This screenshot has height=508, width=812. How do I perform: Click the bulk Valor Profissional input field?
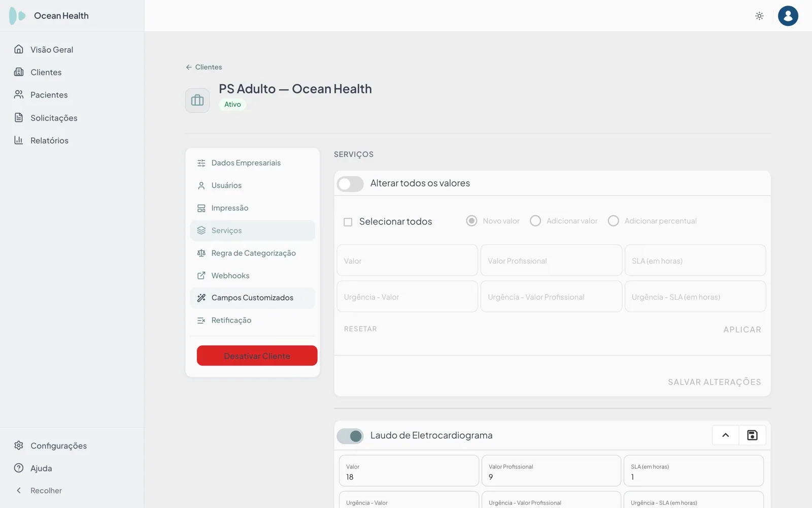click(x=551, y=261)
